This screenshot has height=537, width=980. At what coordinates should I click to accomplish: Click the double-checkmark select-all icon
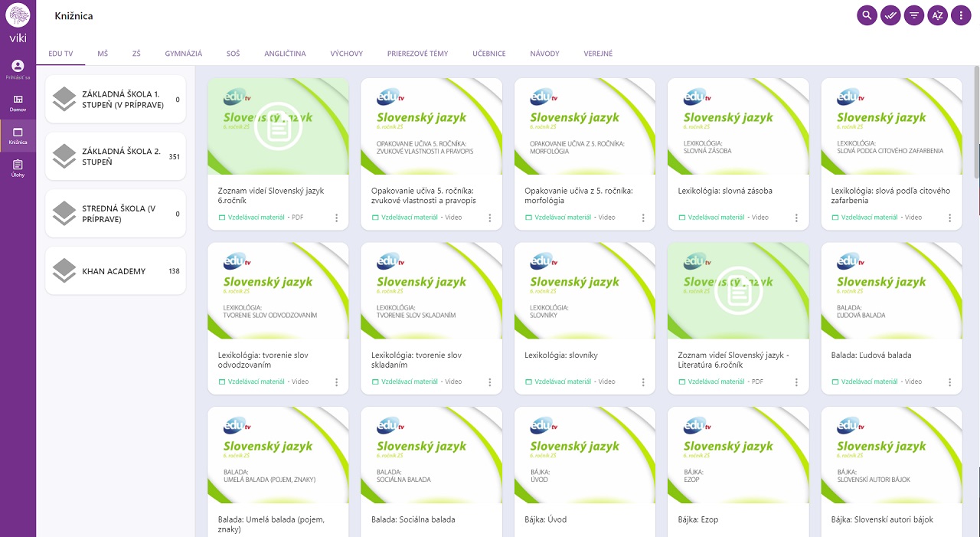pos(890,15)
